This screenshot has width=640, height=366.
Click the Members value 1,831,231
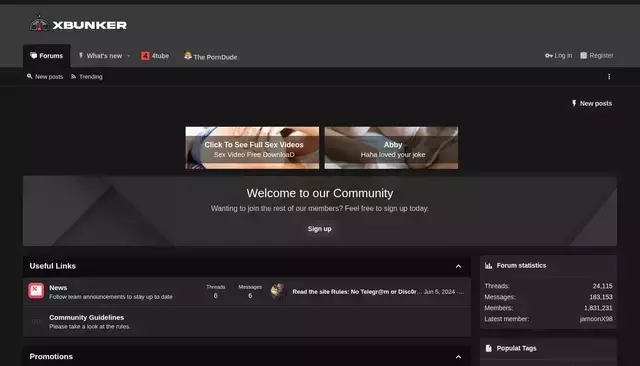pos(598,308)
